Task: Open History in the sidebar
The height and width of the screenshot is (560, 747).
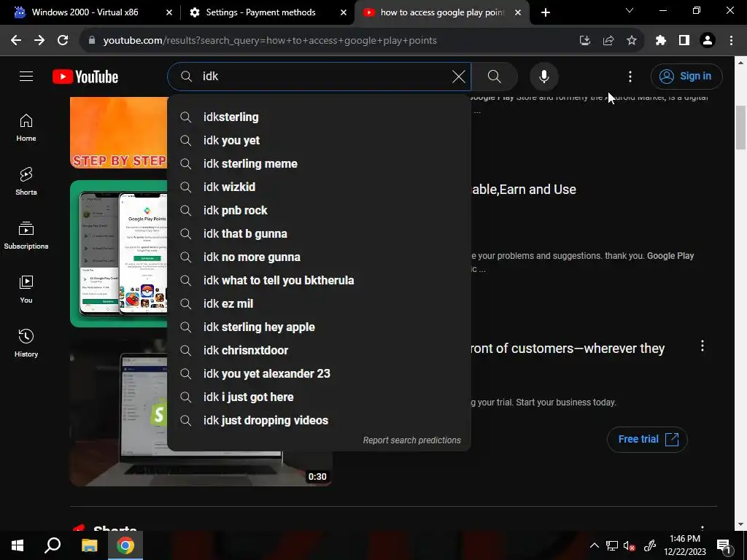Action: pos(26,343)
